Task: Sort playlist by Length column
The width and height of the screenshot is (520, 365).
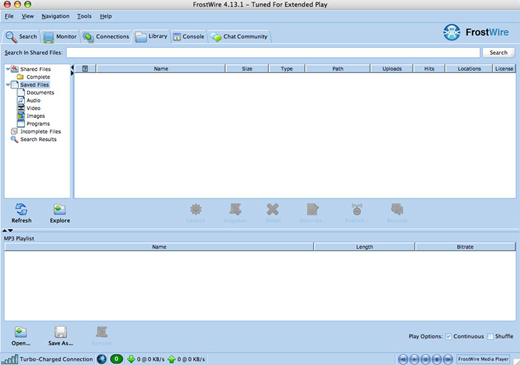Action: (x=364, y=247)
